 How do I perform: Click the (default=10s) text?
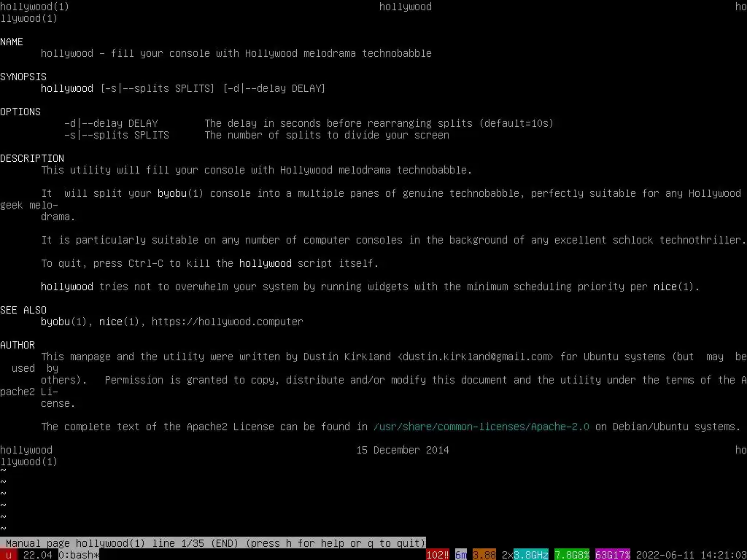click(x=516, y=122)
